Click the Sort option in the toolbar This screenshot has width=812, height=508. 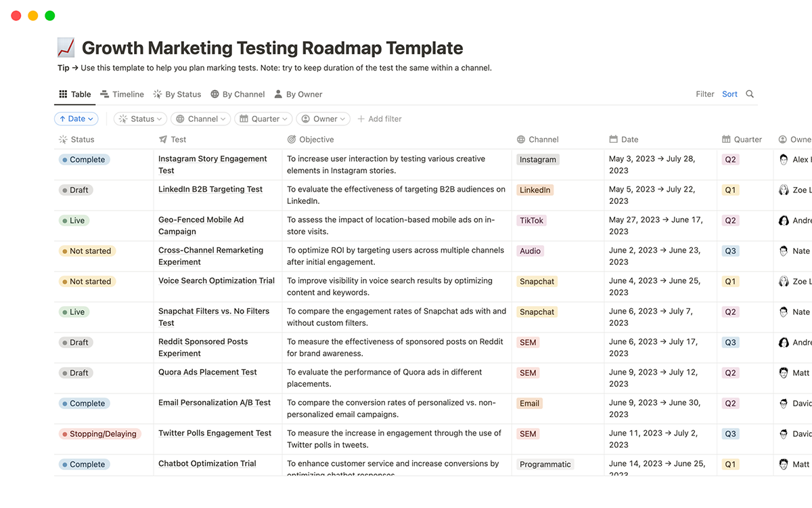729,93
